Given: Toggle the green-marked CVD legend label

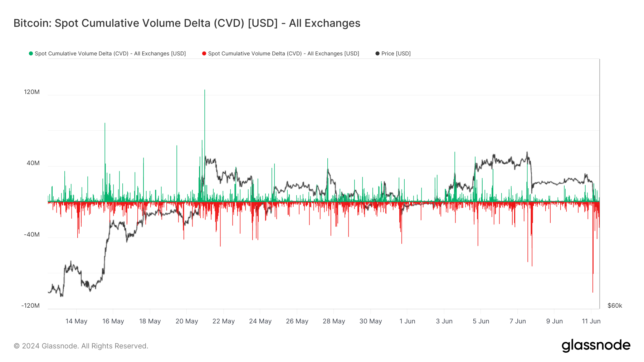Looking at the screenshot, I should 110,54.
